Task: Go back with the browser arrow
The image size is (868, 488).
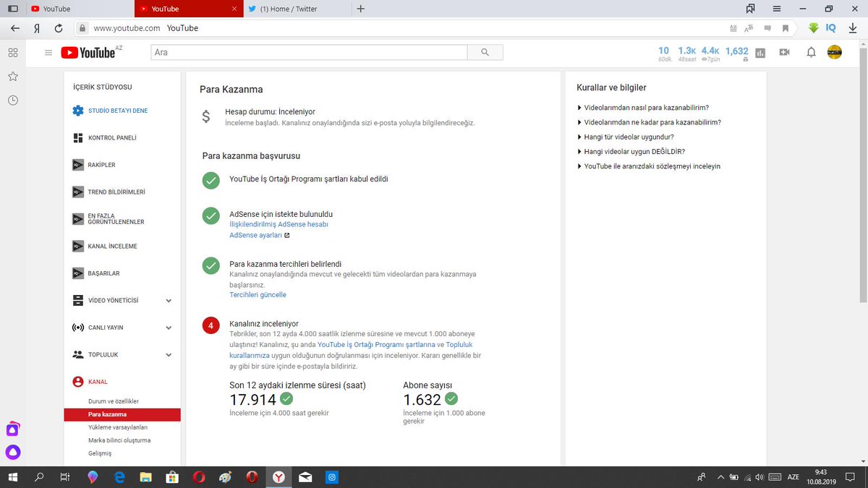Action: tap(14, 27)
